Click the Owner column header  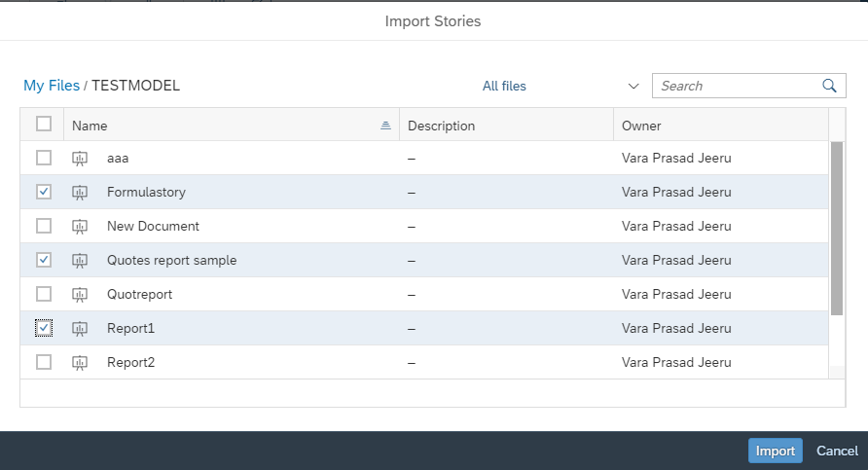tap(641, 126)
